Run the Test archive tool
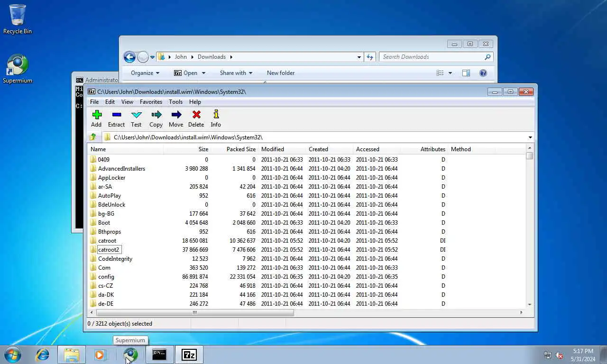Screen dimensions: 607x364 pos(136,115)
